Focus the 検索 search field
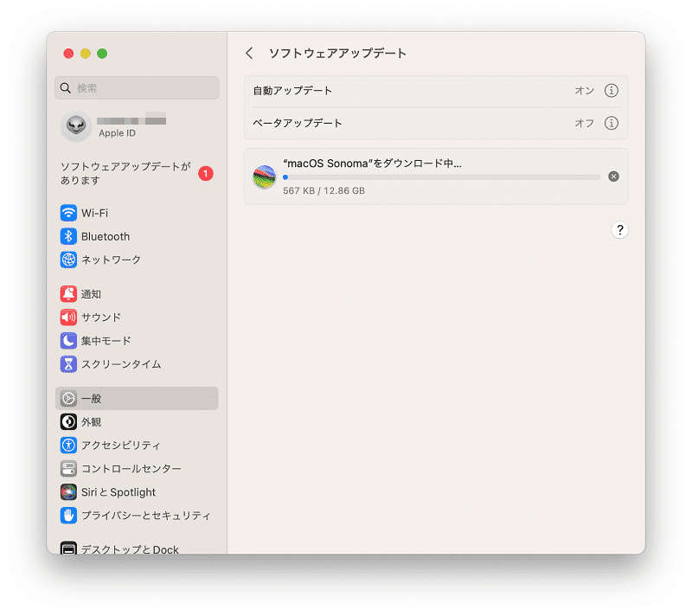The image size is (692, 616). (137, 87)
